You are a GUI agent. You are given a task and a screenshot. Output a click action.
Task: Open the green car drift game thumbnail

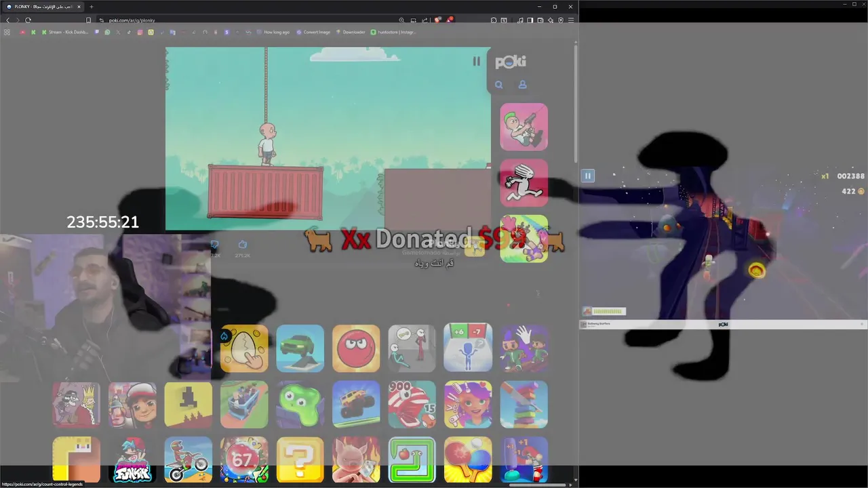pos(300,348)
